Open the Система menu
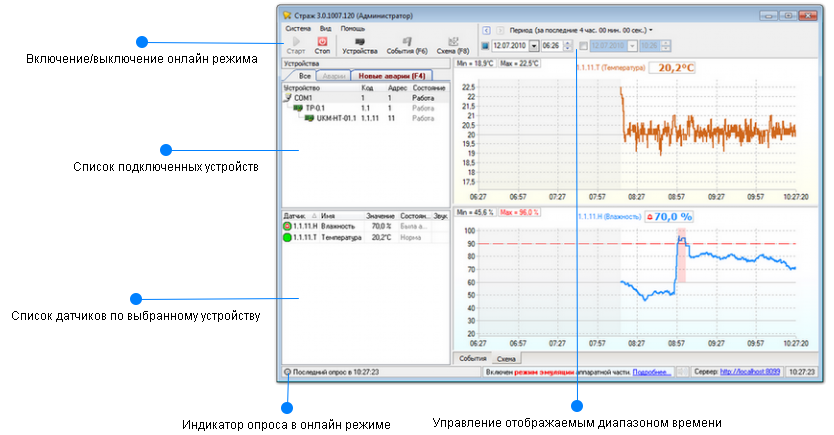This screenshot has width=834, height=435. click(298, 29)
